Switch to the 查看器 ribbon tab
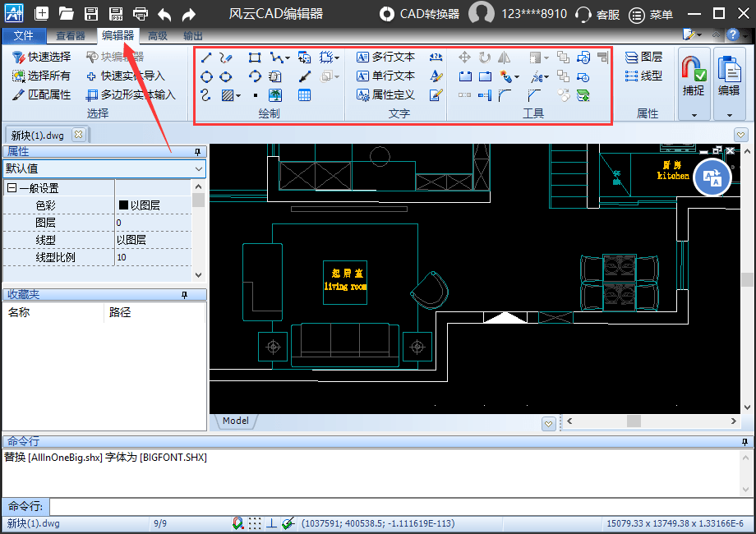Viewport: 756px width, 534px height. click(71, 35)
